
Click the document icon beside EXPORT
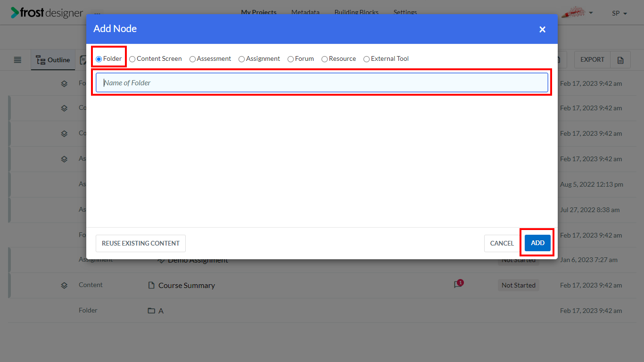tap(620, 60)
